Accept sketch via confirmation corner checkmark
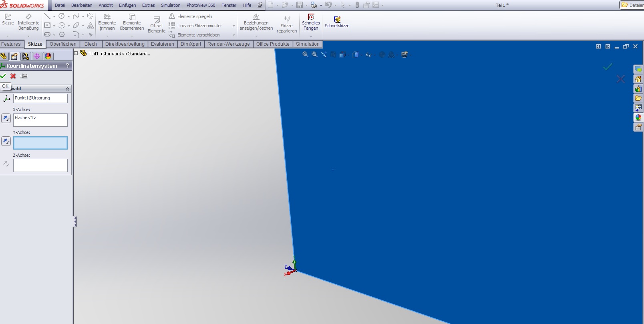The width and height of the screenshot is (644, 324). (608, 67)
